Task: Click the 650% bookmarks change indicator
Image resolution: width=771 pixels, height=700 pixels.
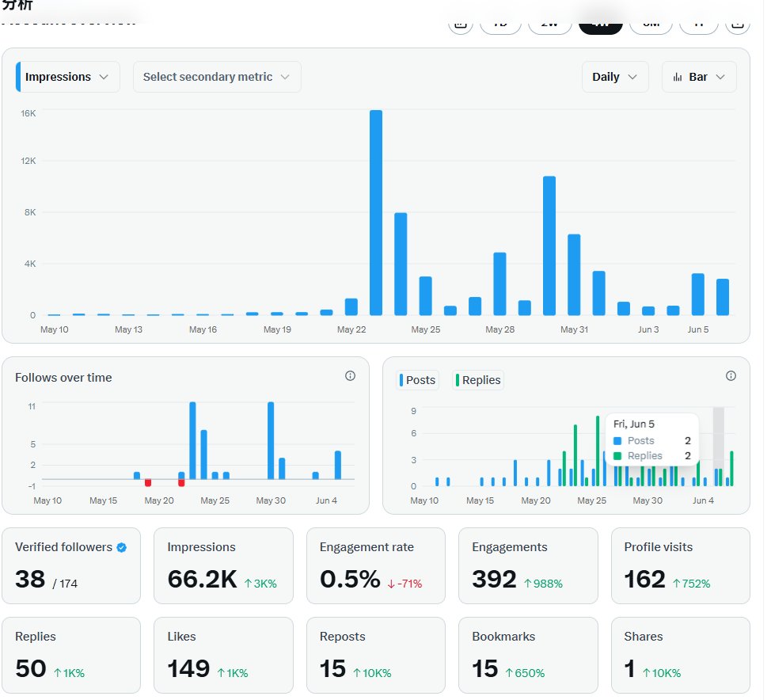Action: tap(525, 673)
